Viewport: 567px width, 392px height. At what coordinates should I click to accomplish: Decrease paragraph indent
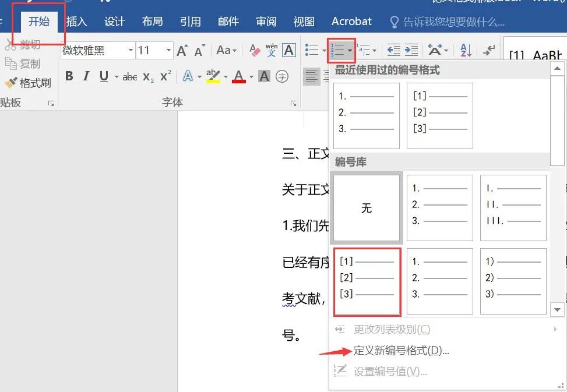[x=394, y=50]
